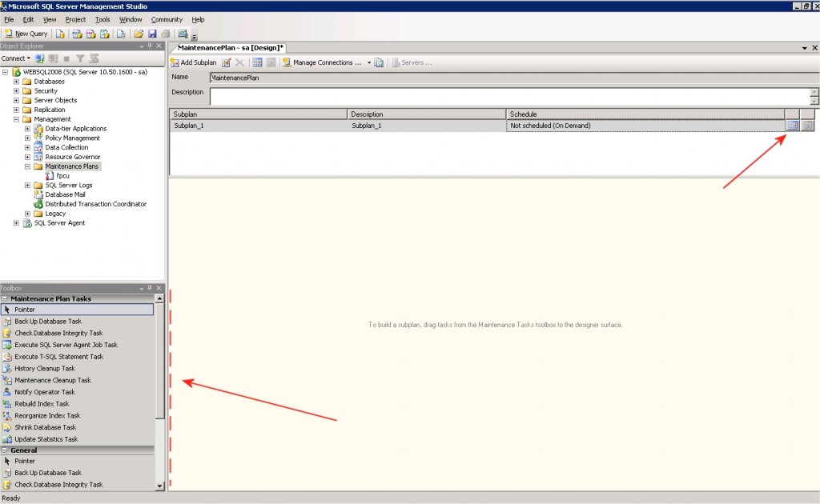Viewport: 820px width, 504px height.
Task: Click the Toolbox scrollbar down arrow
Action: tap(160, 486)
